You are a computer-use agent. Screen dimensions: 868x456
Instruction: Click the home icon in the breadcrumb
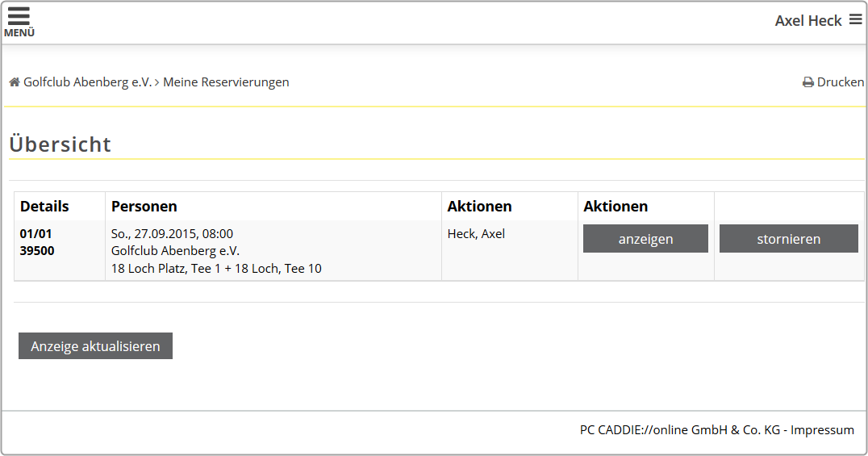[15, 82]
